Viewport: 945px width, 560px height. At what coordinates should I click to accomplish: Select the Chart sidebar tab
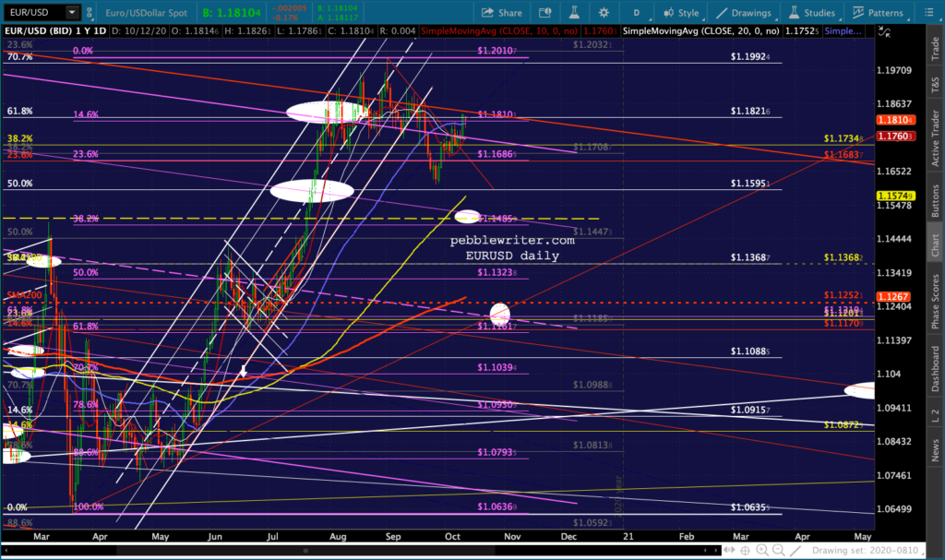(x=935, y=244)
